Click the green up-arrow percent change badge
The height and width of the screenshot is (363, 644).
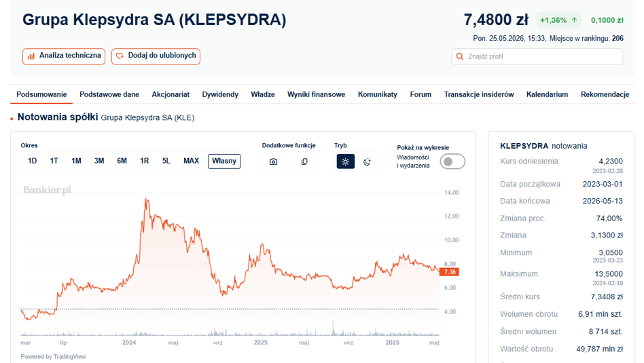point(558,20)
